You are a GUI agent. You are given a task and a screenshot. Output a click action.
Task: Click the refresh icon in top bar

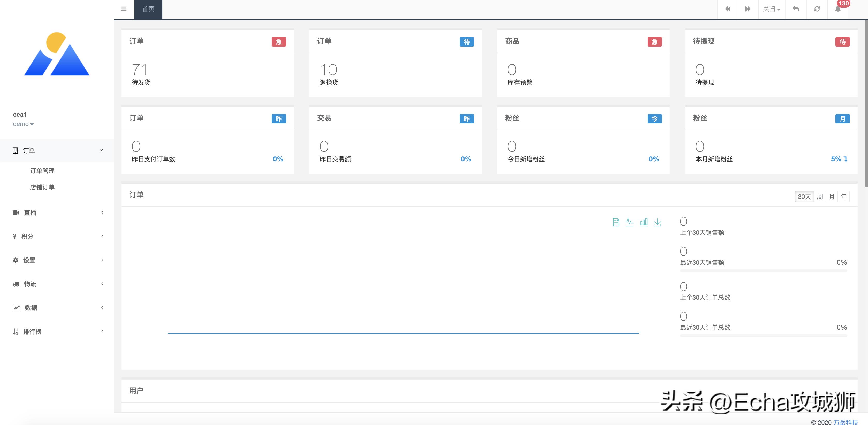[x=817, y=9]
